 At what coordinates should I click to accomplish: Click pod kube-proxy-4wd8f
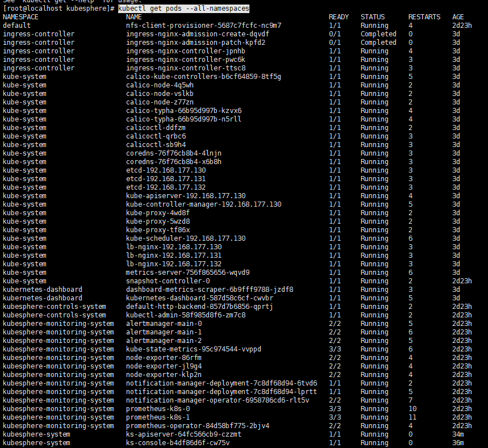coord(158,213)
